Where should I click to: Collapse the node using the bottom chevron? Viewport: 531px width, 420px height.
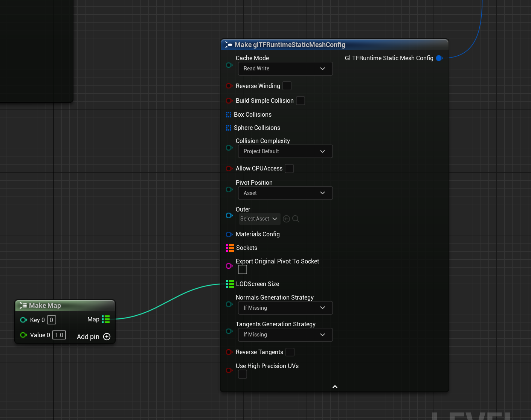tap(334, 387)
